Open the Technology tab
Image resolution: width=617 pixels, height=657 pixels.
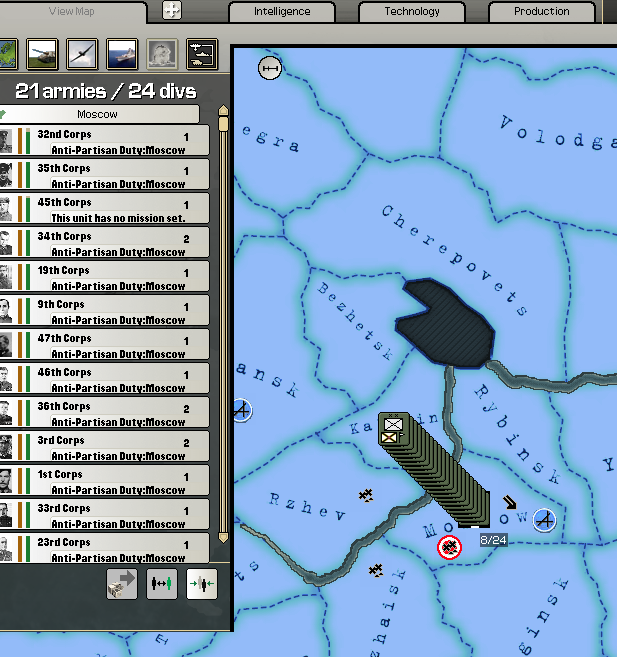(412, 11)
